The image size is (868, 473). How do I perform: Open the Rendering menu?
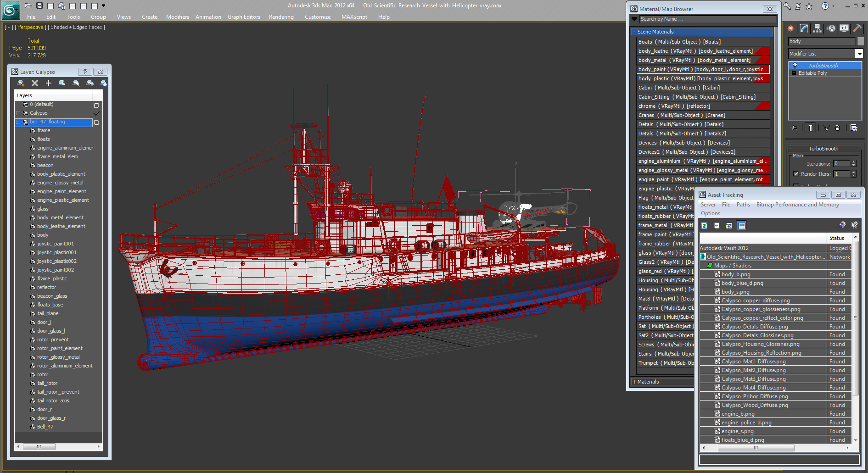coord(281,17)
